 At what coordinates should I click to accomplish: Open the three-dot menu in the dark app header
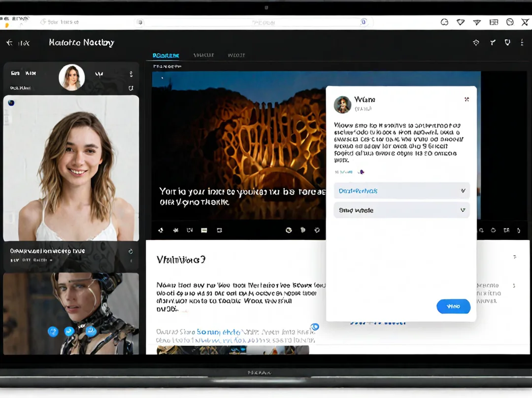(522, 42)
